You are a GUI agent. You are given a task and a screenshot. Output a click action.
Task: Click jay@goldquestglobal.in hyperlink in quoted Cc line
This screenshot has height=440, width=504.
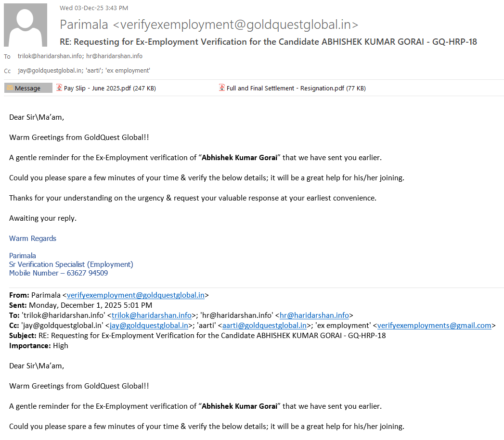click(149, 326)
